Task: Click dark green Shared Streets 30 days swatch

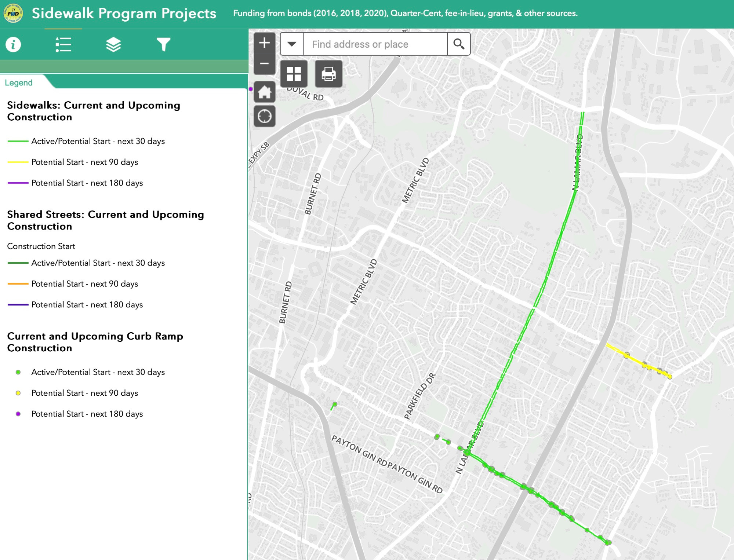Action: pyautogui.click(x=18, y=263)
